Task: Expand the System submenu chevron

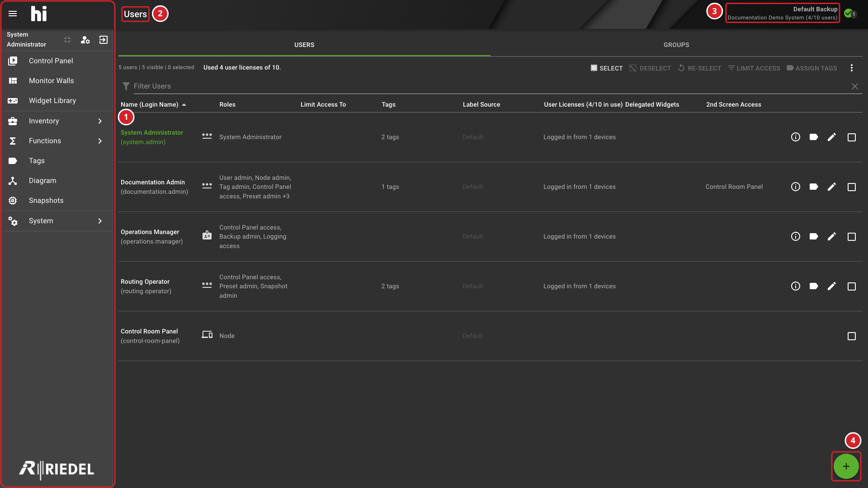Action: 100,221
